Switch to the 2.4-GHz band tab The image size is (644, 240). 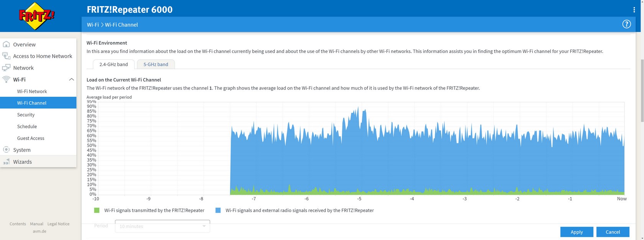[x=113, y=65]
